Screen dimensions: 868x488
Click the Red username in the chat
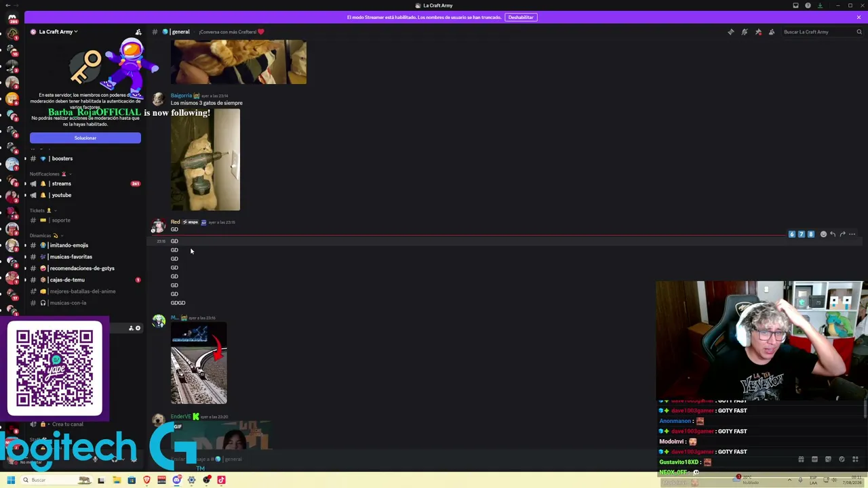[x=175, y=222]
